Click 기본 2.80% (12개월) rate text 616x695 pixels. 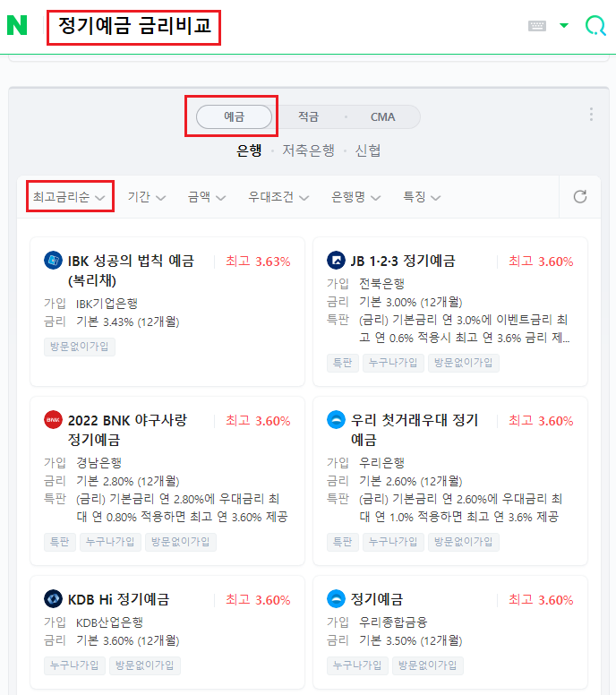pos(128,481)
